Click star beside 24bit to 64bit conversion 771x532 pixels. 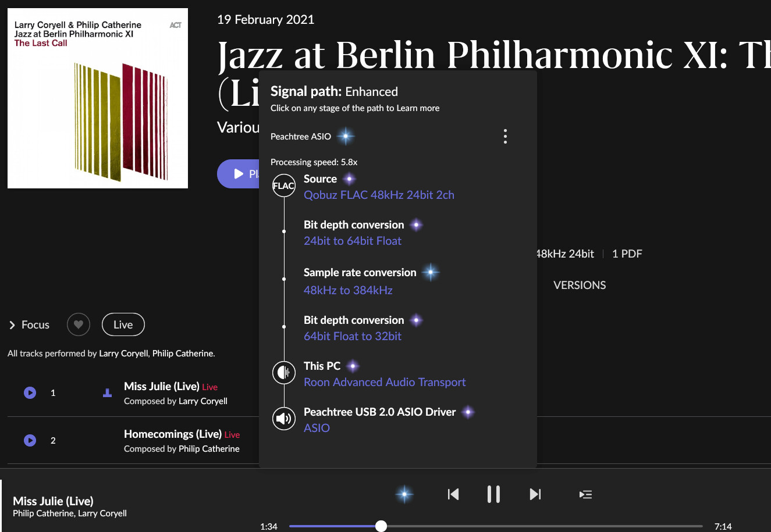[x=416, y=225]
